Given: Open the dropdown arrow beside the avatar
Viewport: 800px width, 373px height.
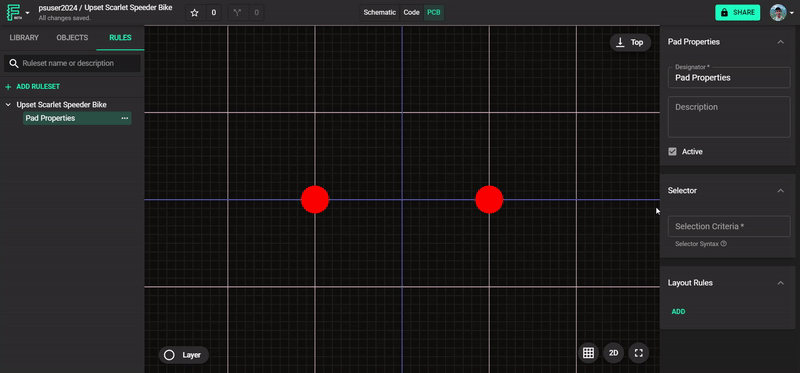Looking at the screenshot, I should 792,13.
